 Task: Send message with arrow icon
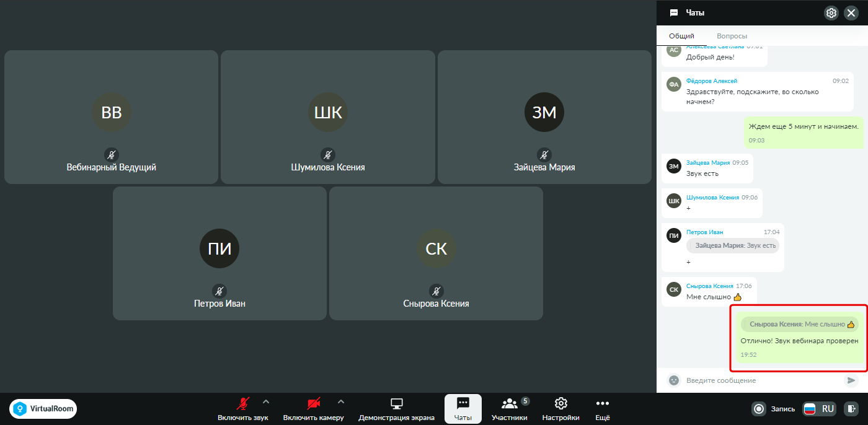(851, 380)
